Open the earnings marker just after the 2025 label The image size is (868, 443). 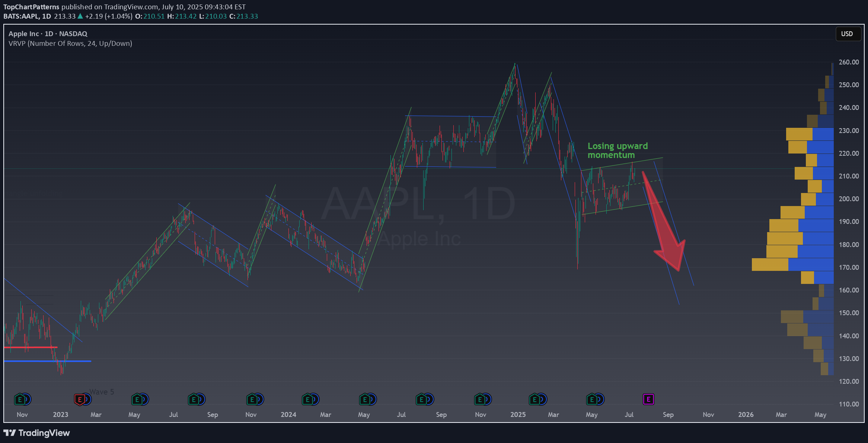point(535,399)
